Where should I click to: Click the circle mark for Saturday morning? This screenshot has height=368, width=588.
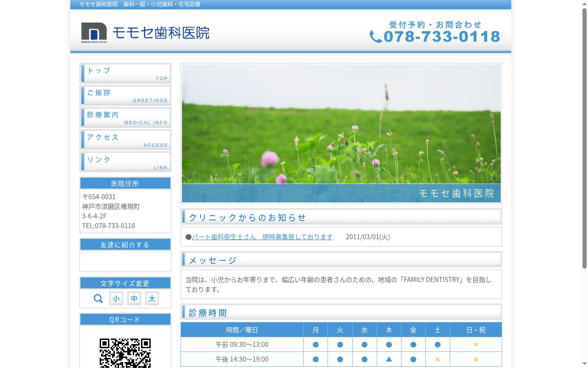tap(438, 345)
